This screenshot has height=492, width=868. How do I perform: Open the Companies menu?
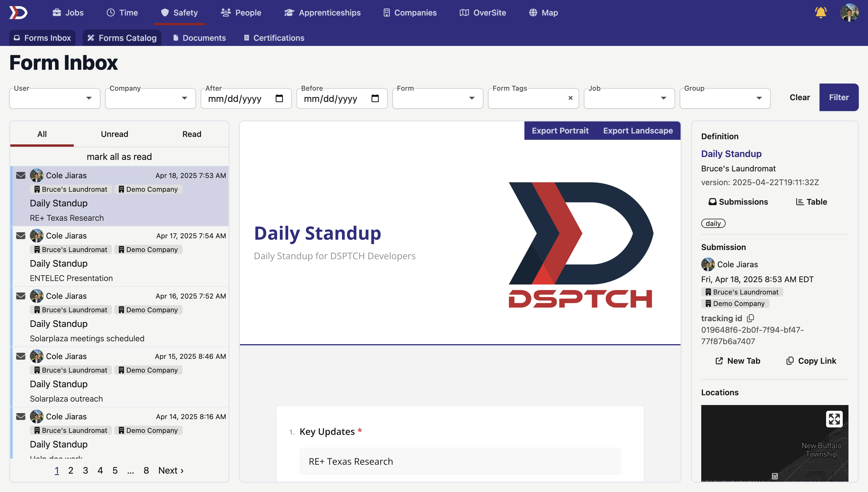(x=410, y=13)
